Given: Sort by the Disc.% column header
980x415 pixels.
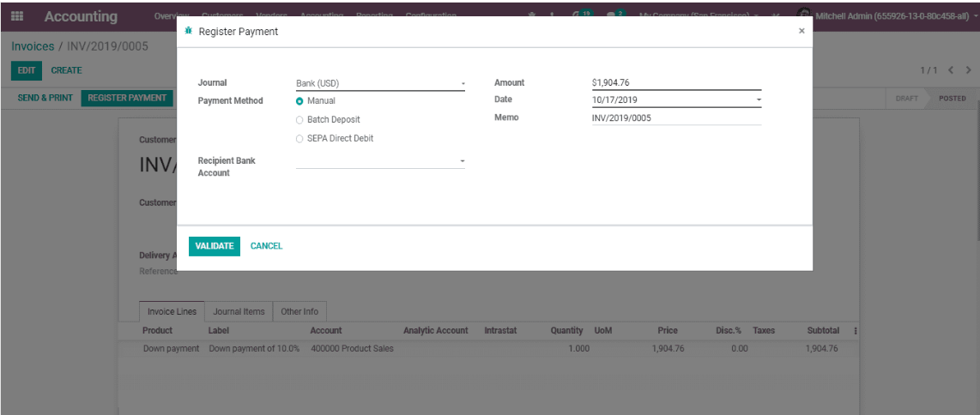Looking at the screenshot, I should (x=728, y=331).
